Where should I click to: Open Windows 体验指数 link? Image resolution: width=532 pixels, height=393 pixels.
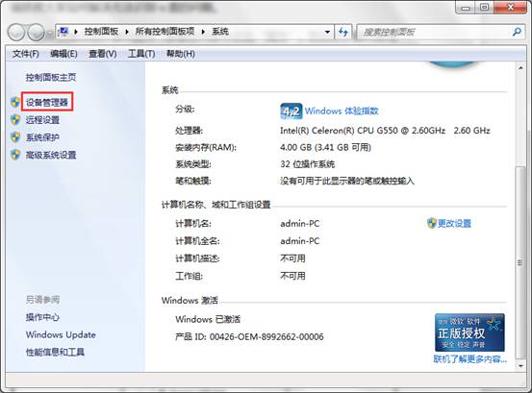[x=342, y=111]
